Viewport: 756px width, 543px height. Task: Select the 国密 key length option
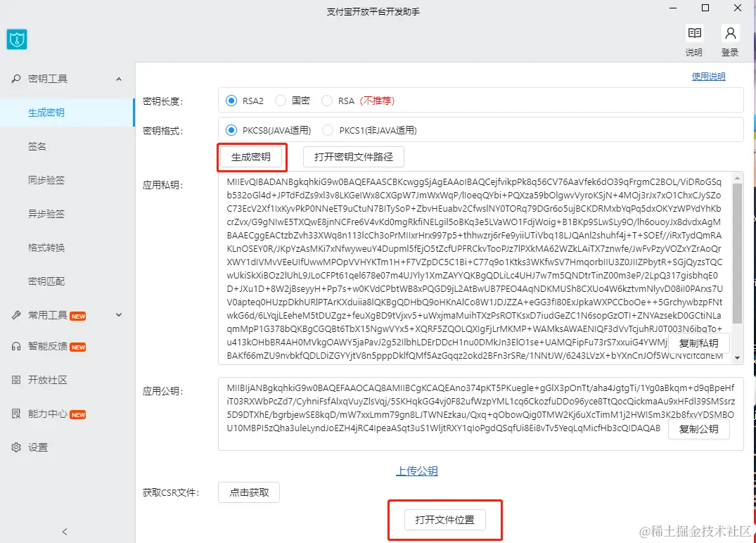click(280, 101)
